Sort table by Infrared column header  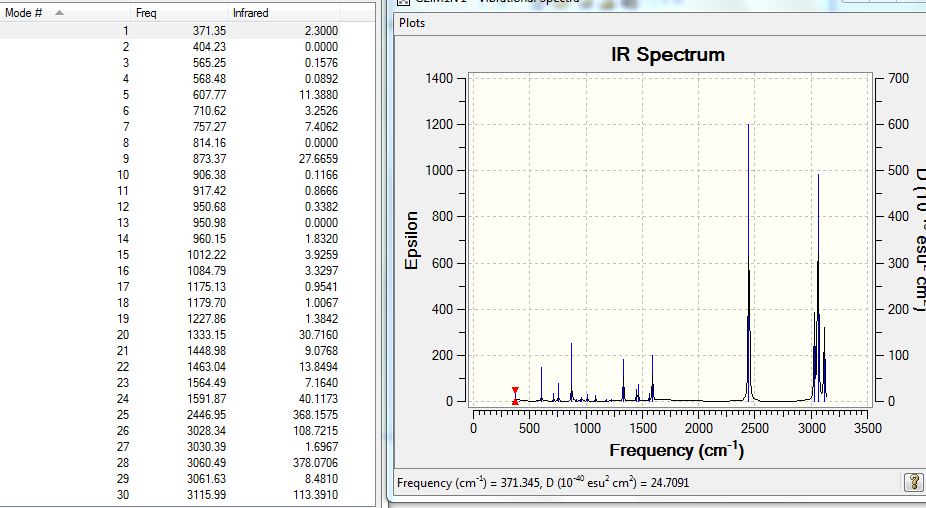pos(283,12)
